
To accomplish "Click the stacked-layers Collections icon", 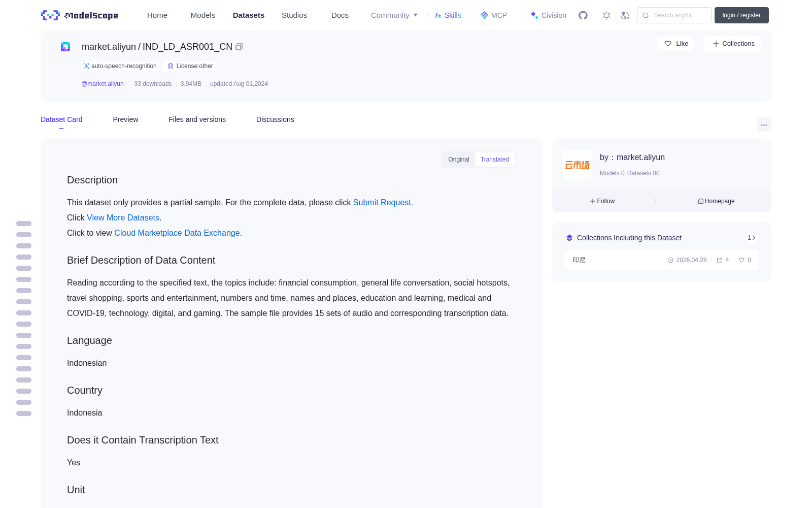I will click(569, 238).
